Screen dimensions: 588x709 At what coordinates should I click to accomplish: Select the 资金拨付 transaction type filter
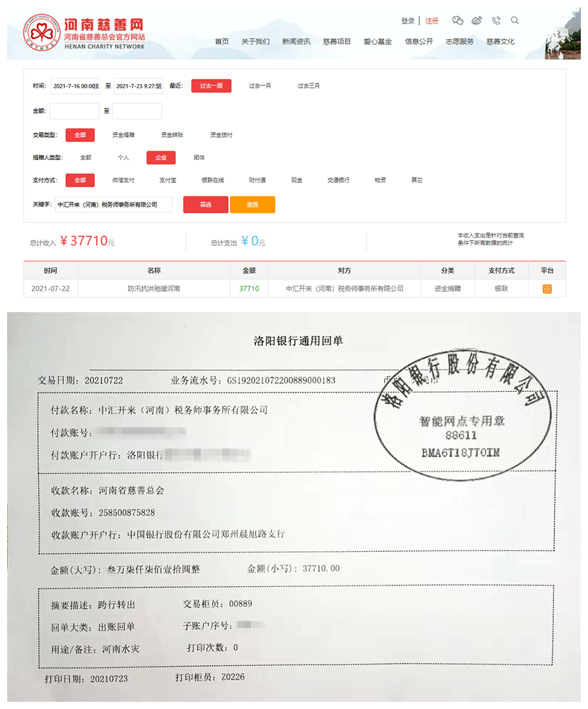tap(222, 135)
